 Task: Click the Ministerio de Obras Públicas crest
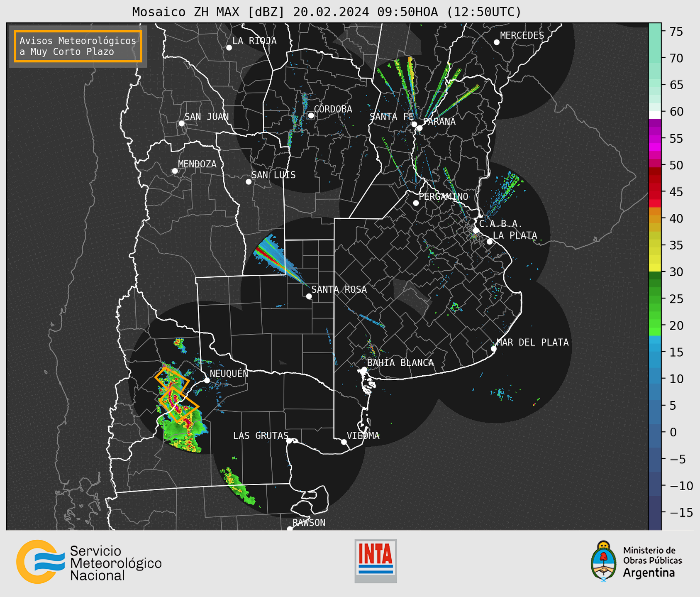604,561
